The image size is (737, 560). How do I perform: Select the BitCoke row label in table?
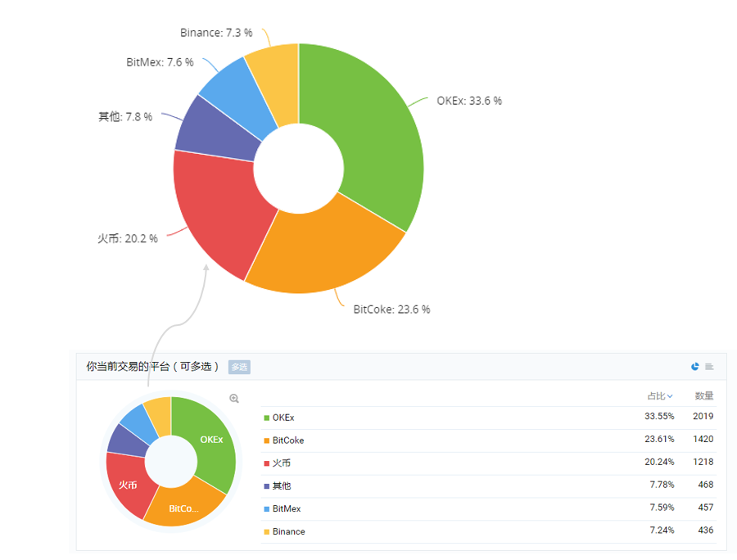click(288, 440)
